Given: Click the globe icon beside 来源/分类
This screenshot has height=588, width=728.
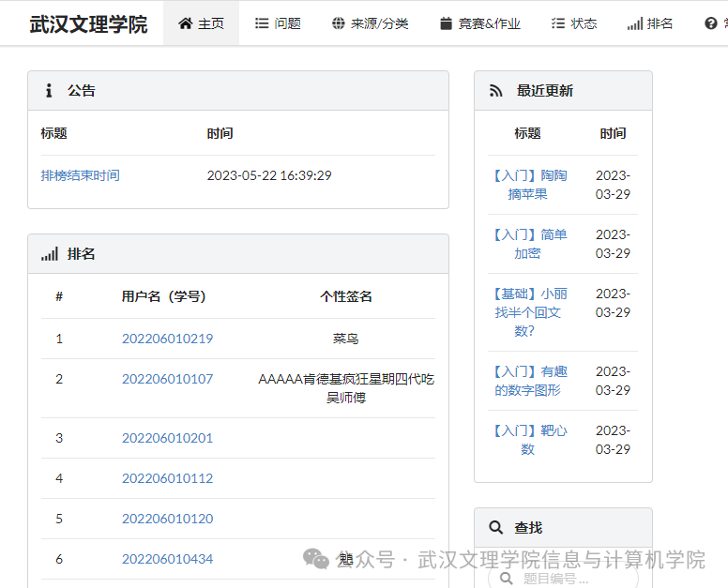Looking at the screenshot, I should [338, 23].
